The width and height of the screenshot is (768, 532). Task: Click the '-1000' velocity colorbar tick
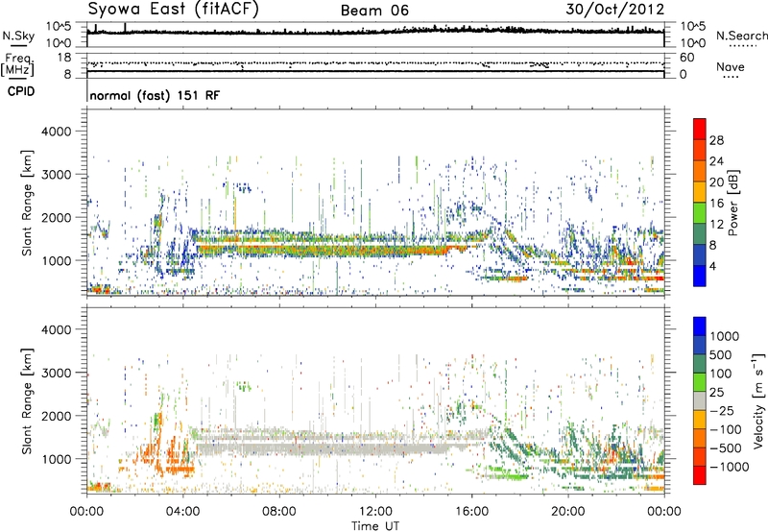click(729, 467)
